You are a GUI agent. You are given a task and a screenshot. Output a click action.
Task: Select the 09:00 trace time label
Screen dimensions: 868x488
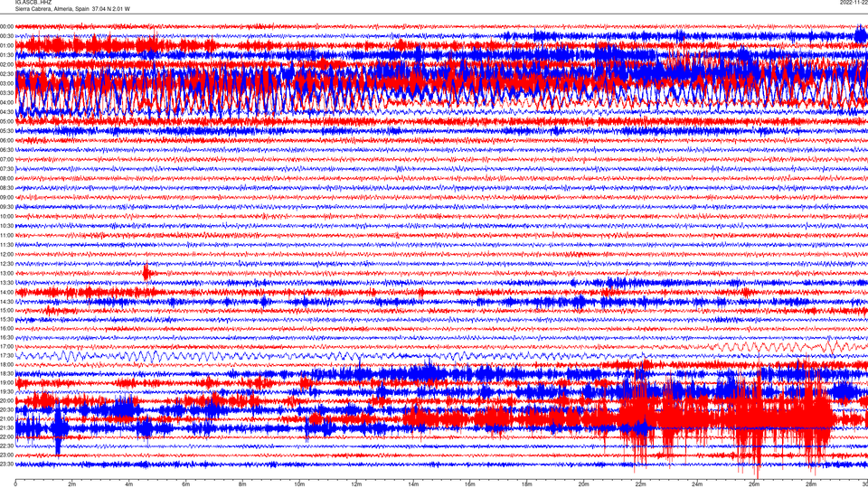tap(6, 198)
